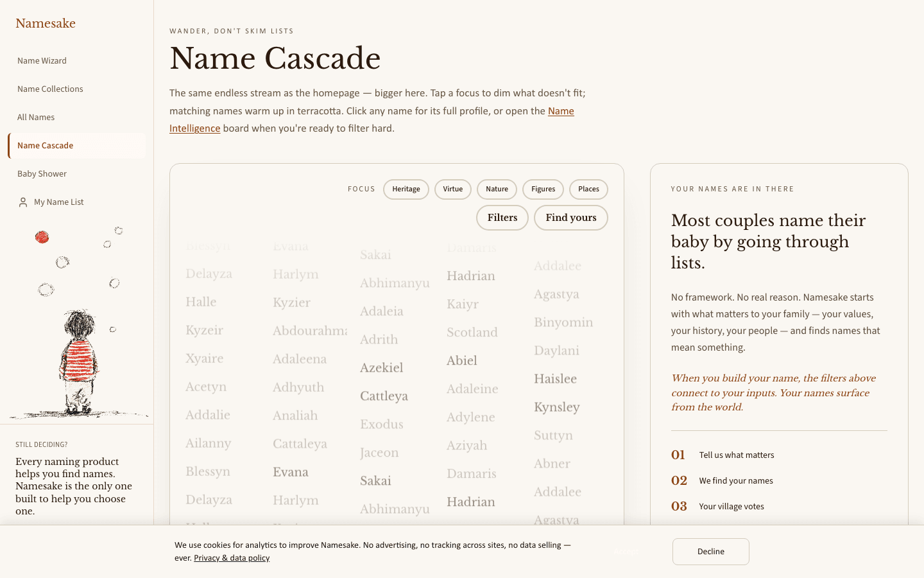The height and width of the screenshot is (578, 924).
Task: Click the STILL DECIDING? sidebar label
Action: click(x=42, y=444)
